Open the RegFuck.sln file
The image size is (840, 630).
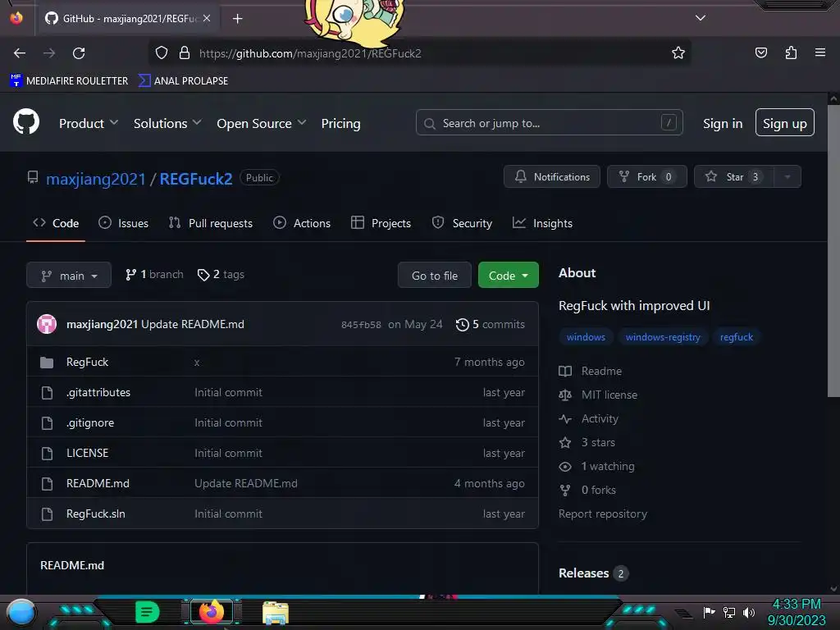point(96,514)
